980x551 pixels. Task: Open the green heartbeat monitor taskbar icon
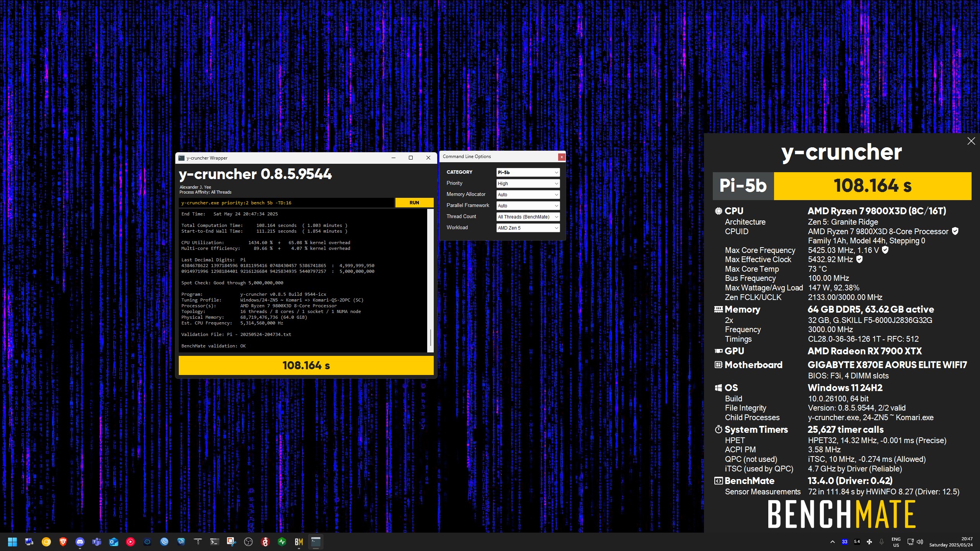pos(282,542)
